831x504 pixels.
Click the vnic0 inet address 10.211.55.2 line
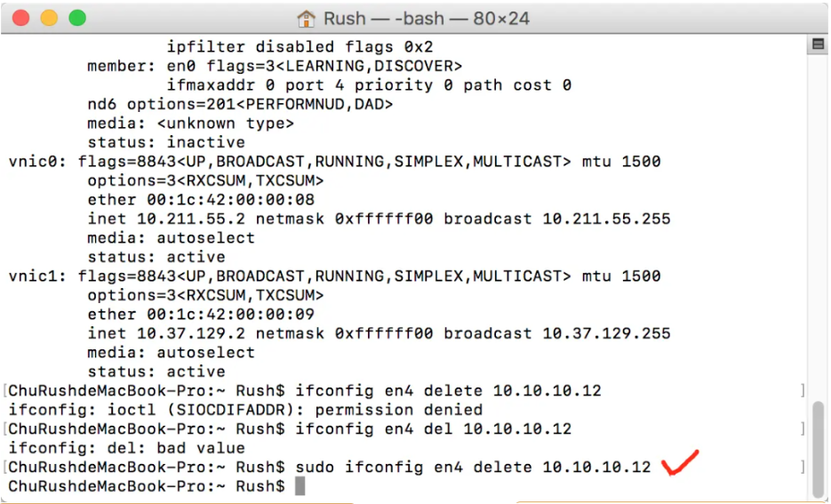379,219
